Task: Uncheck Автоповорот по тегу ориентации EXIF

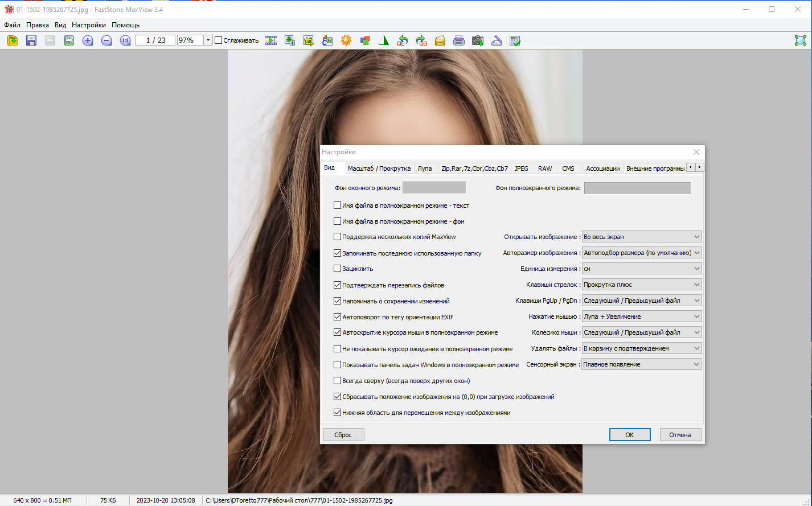Action: tap(338, 316)
